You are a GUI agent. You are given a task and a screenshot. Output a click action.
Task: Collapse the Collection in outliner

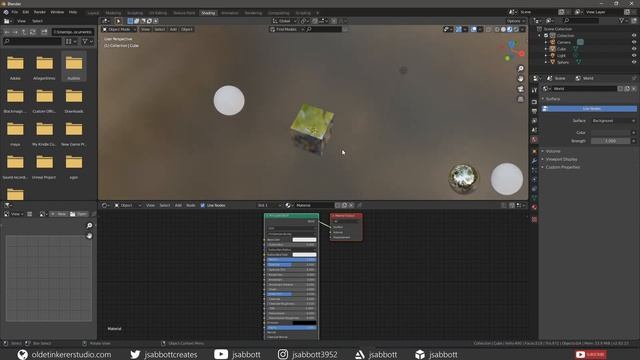click(x=540, y=36)
